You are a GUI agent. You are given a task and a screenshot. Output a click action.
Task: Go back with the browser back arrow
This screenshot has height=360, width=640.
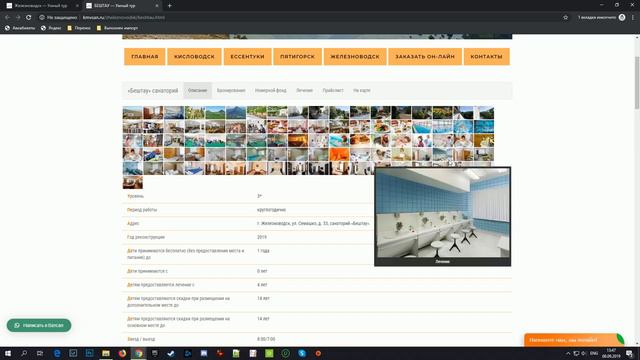pyautogui.click(x=7, y=18)
